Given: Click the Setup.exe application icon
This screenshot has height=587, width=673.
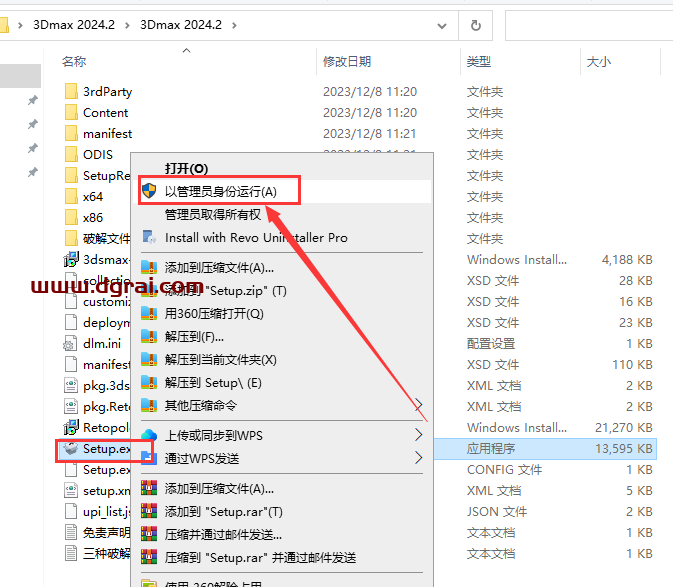Looking at the screenshot, I should pyautogui.click(x=71, y=448).
